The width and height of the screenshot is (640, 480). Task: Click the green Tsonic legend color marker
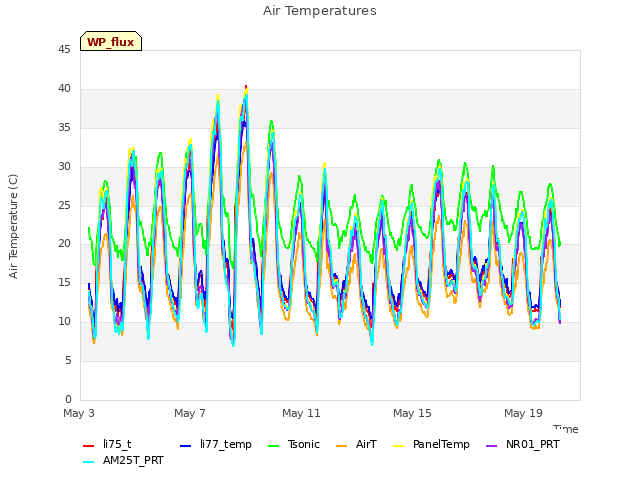pos(274,446)
